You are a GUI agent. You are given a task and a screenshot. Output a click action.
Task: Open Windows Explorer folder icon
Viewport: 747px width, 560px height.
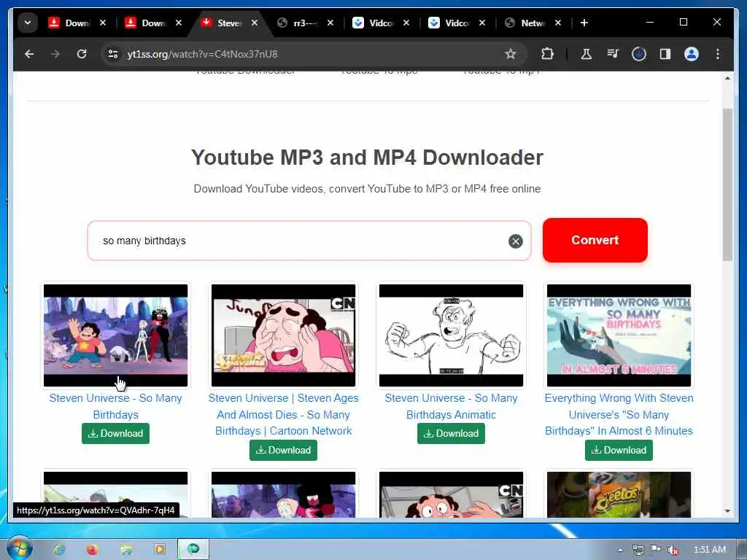pyautogui.click(x=126, y=550)
